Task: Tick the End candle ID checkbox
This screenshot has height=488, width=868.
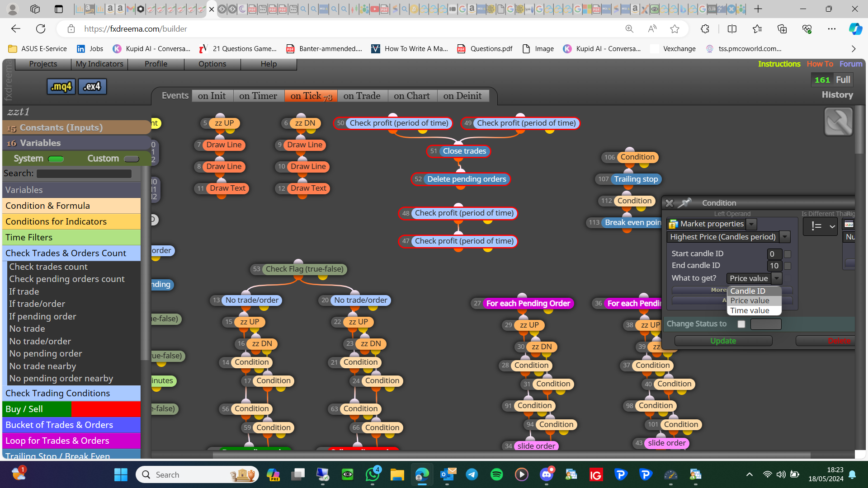Action: click(x=788, y=266)
